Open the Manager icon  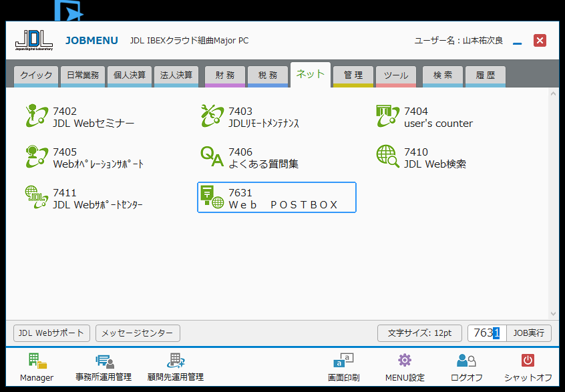click(x=37, y=361)
